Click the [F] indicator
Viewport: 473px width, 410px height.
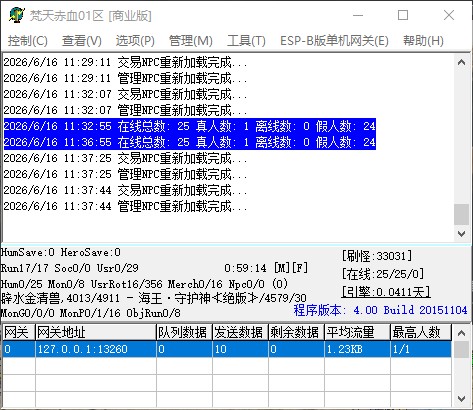tap(300, 268)
